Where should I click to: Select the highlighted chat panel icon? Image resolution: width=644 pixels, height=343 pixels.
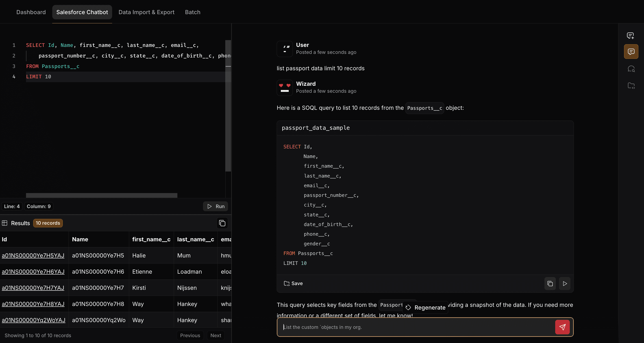(x=631, y=52)
